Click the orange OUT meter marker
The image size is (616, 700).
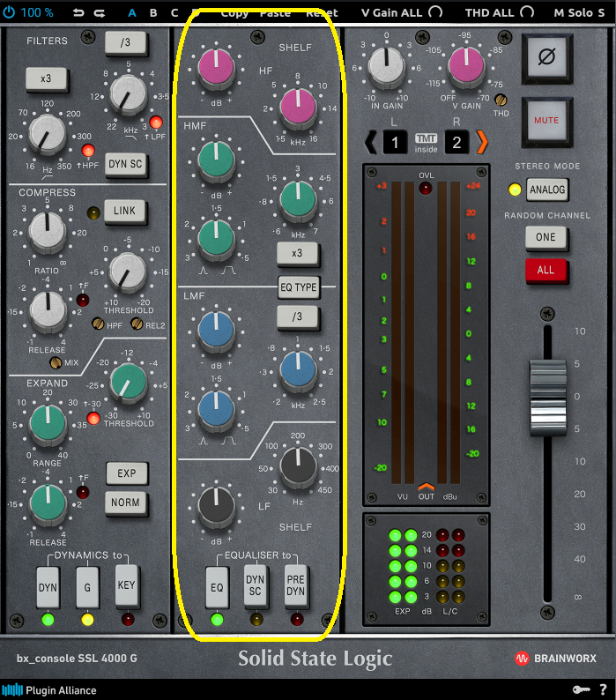point(427,486)
